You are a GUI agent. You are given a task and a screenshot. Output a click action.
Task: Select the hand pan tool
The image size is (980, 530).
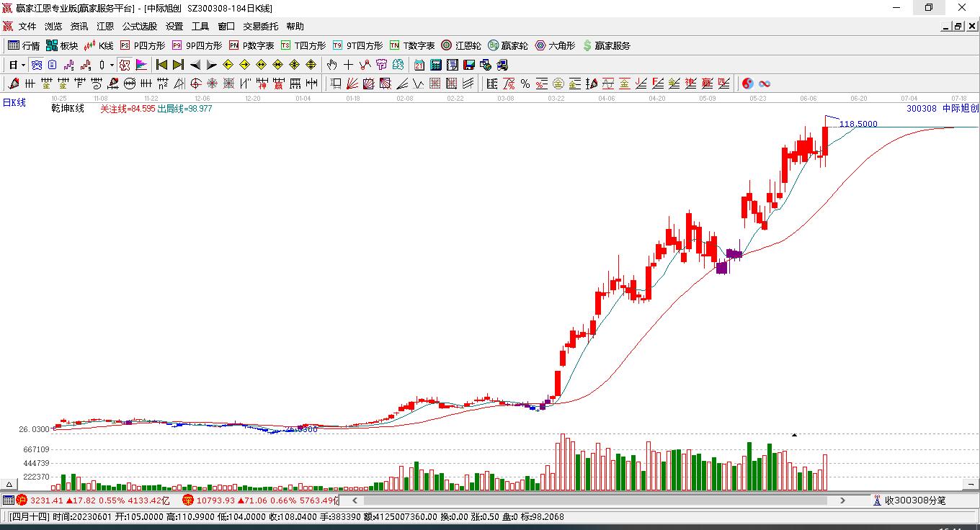pos(331,65)
